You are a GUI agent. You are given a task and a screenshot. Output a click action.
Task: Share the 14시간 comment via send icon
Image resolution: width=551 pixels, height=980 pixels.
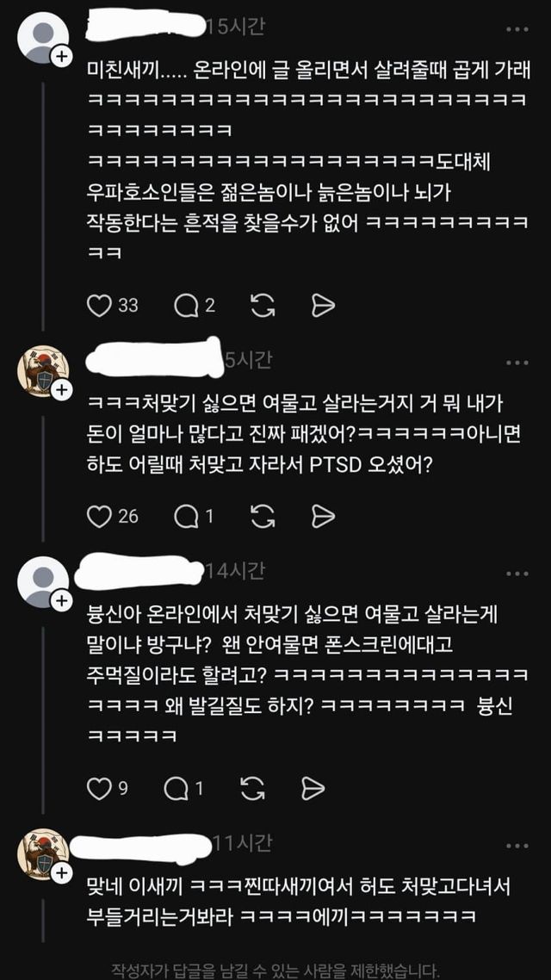(x=313, y=790)
